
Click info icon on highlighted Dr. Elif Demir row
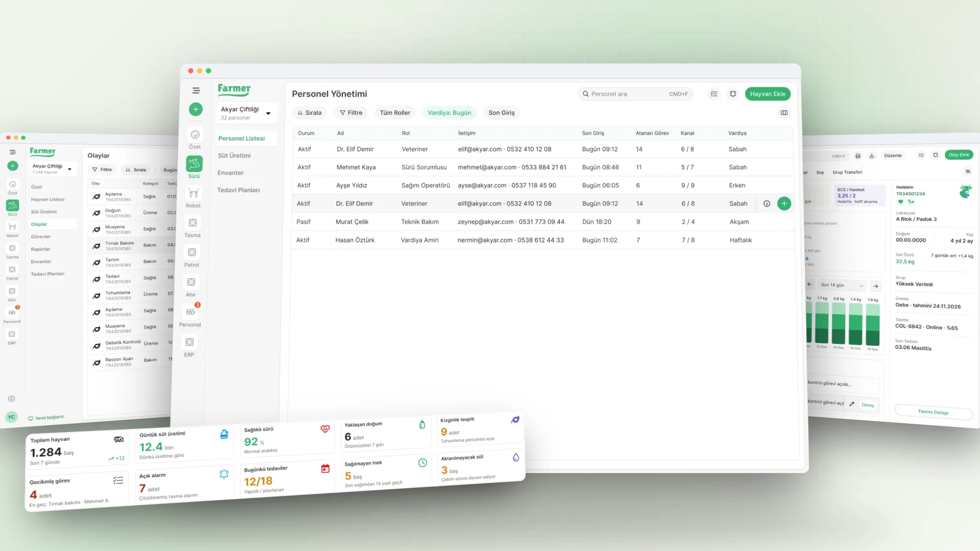[x=766, y=204]
